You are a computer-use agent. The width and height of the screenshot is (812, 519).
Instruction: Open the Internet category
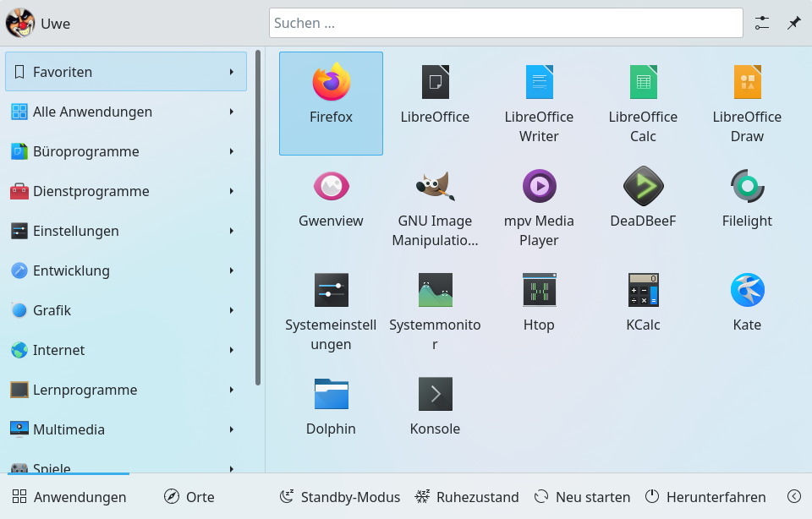(x=126, y=350)
